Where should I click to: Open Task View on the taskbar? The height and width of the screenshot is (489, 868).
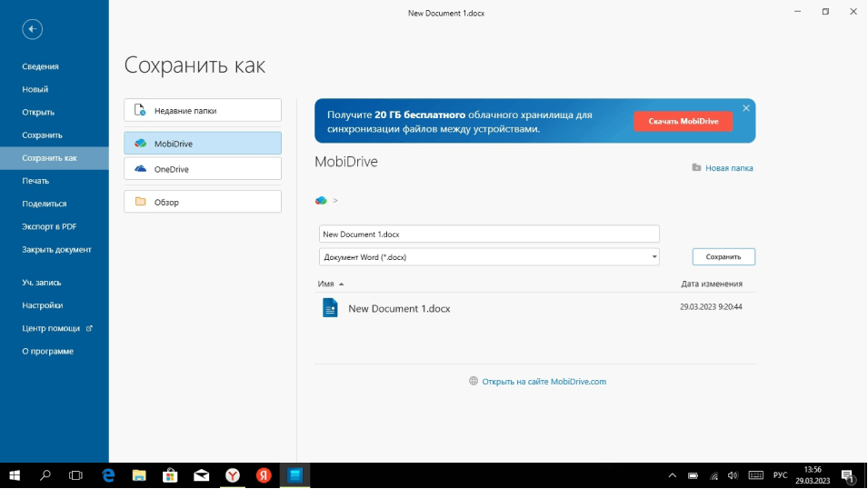click(x=75, y=475)
